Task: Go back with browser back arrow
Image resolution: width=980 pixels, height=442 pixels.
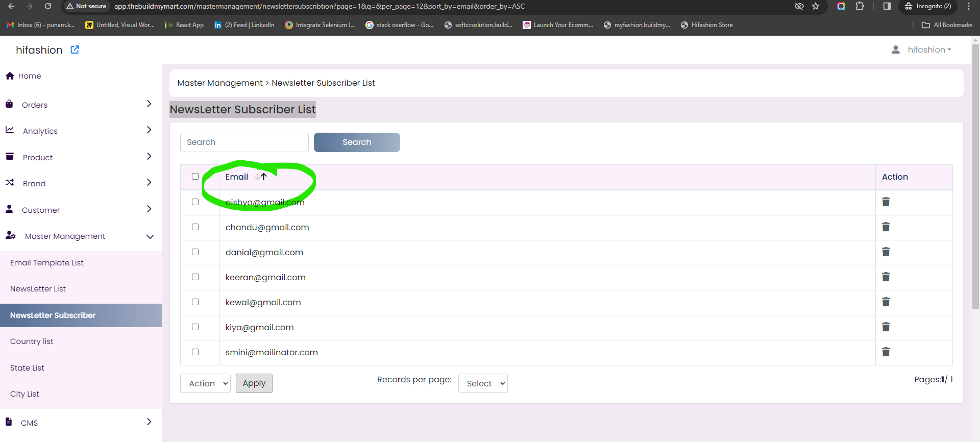Action: pyautogui.click(x=11, y=6)
